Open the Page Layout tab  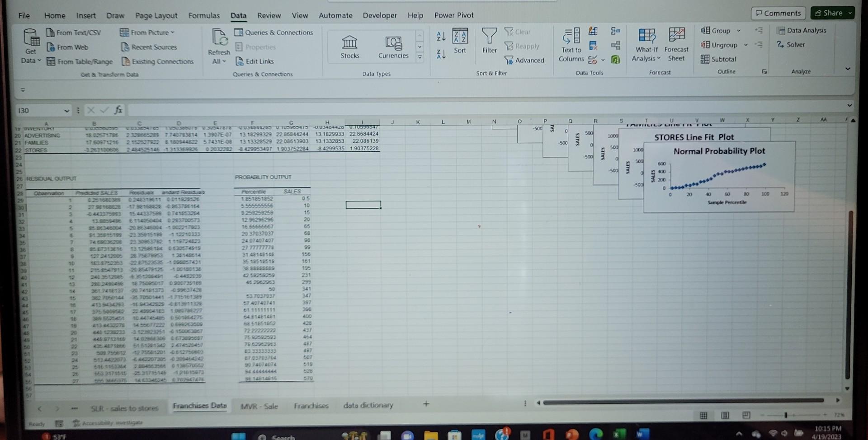[x=156, y=15]
